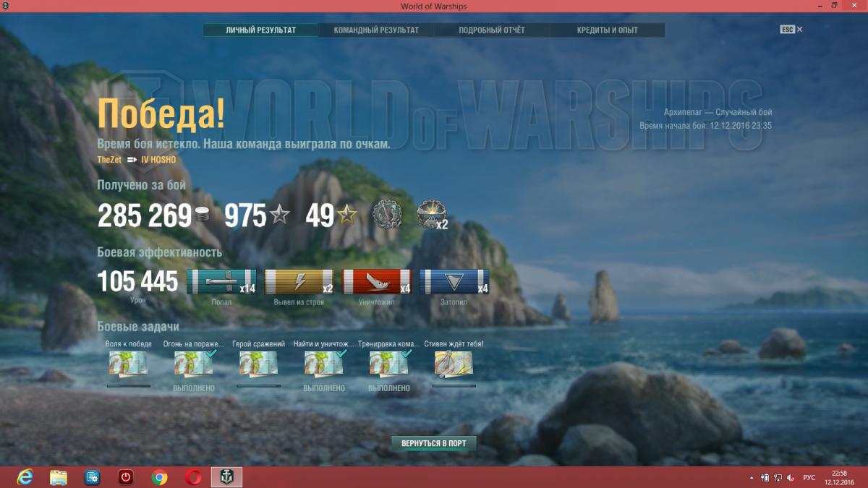Select the Стивен ждёт тебя! mission icon
This screenshot has width=868, height=488.
[454, 364]
